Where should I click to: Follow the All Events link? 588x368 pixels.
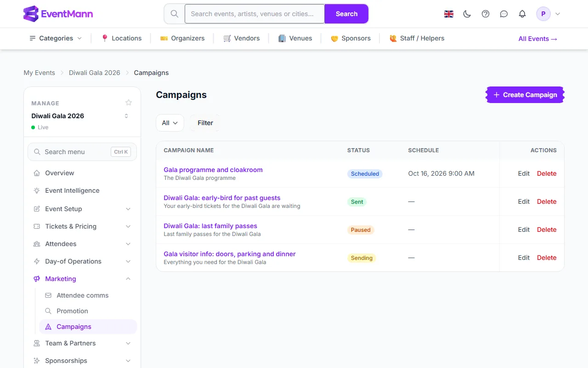pyautogui.click(x=538, y=39)
